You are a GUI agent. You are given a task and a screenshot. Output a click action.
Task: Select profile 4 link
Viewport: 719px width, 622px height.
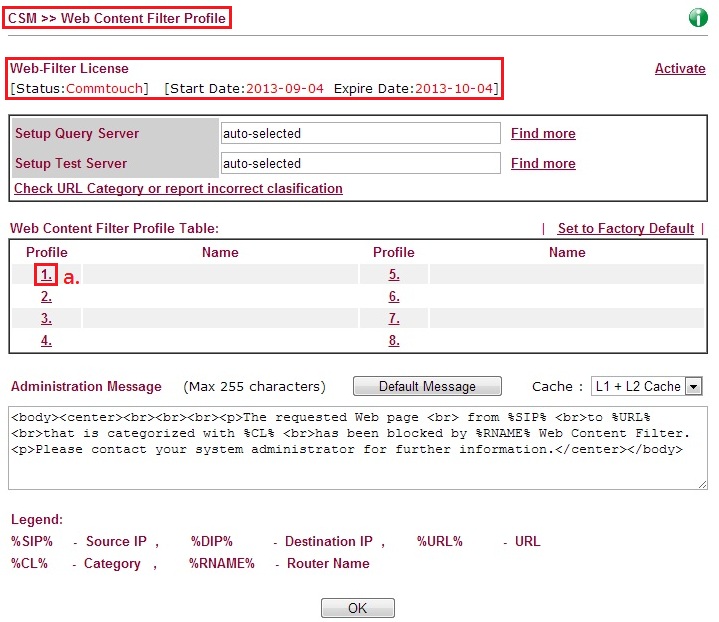(46, 341)
